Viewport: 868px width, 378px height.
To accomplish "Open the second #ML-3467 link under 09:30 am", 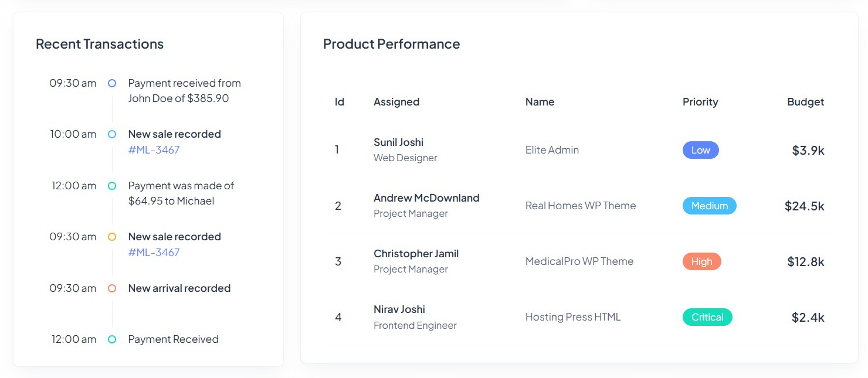I will tap(154, 253).
